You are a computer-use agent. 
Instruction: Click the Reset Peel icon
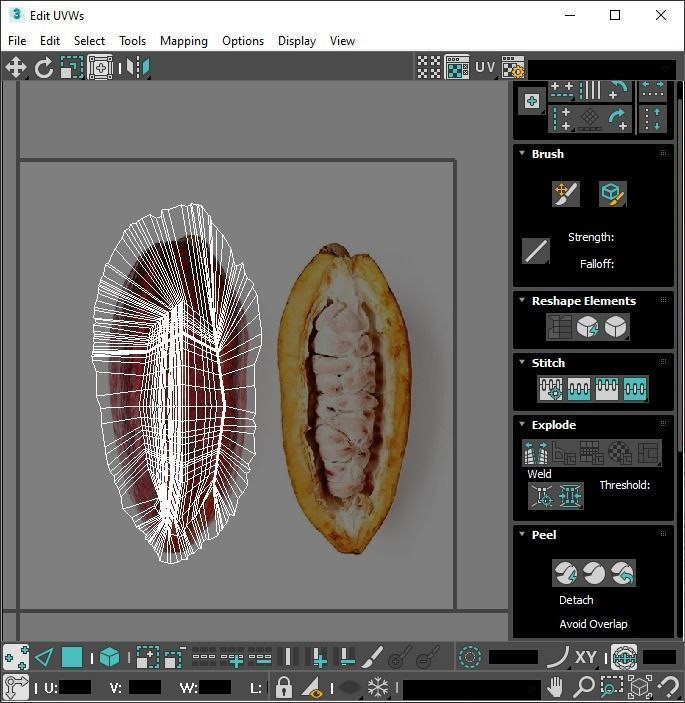(x=622, y=573)
